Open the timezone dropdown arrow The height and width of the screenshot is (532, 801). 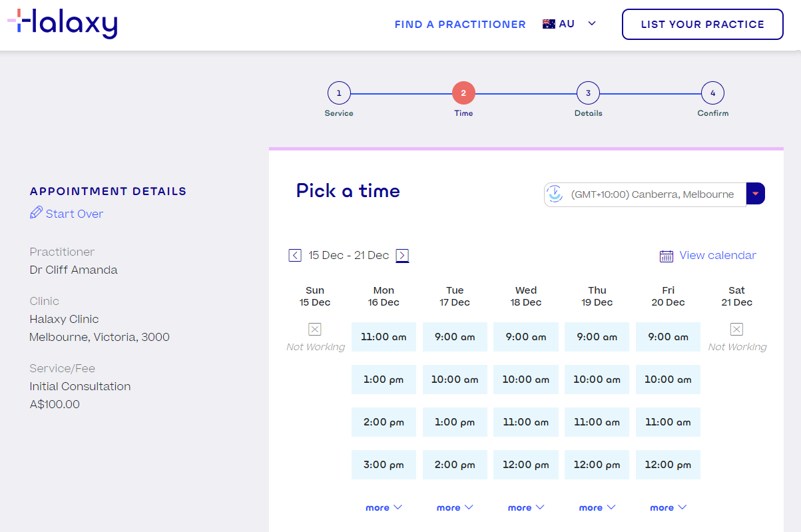tap(756, 193)
